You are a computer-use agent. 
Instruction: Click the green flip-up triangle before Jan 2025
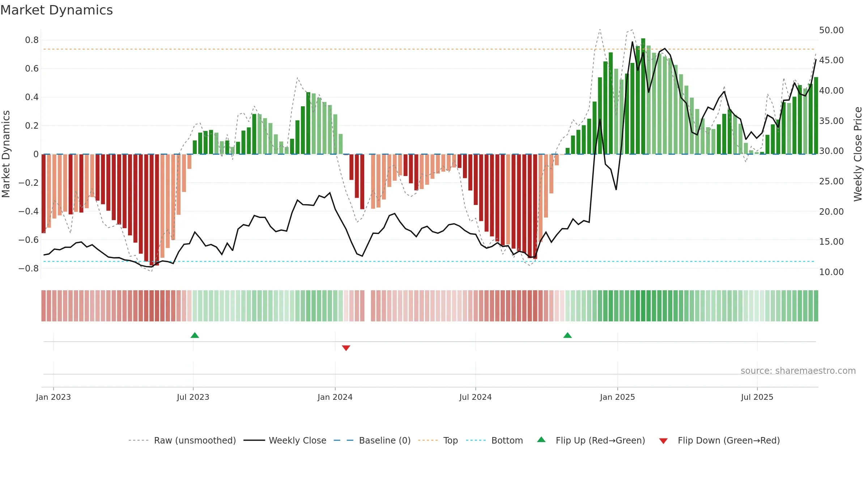567,335
